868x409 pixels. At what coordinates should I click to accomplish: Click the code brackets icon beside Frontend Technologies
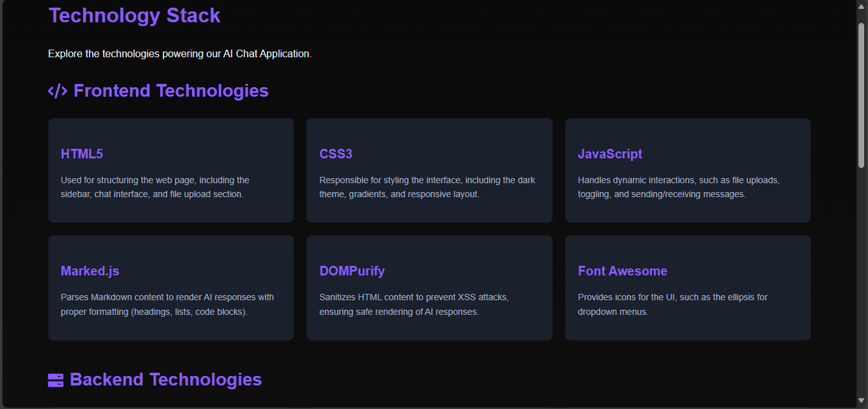[x=57, y=91]
